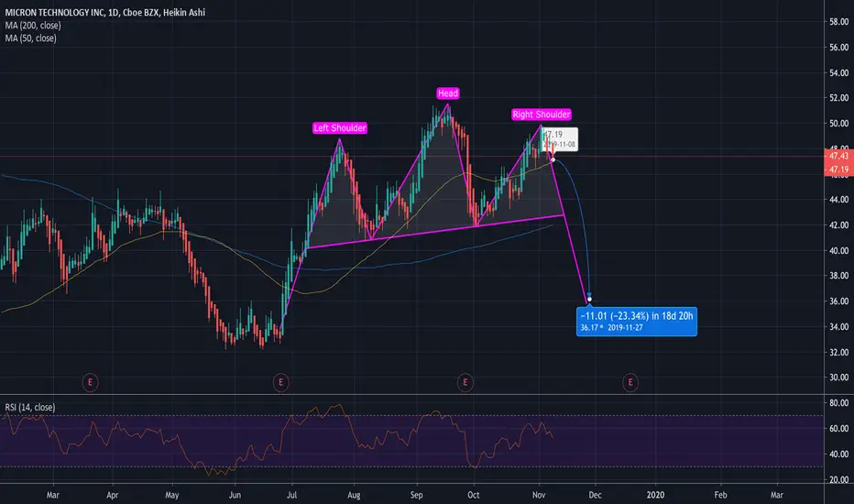Click the white anchor point at forecast start
Viewport: 854px width, 504px height.
point(553,159)
